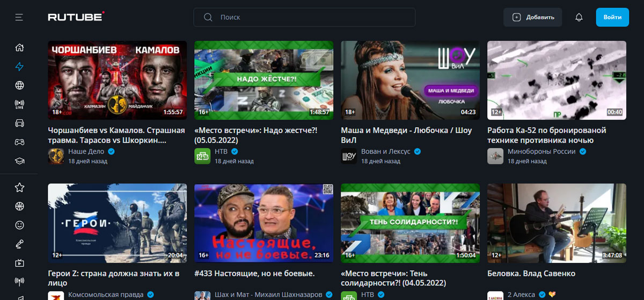Image resolution: width=644 pixels, height=300 pixels.
Task: Open the microphone sidebar icon
Action: click(x=19, y=244)
